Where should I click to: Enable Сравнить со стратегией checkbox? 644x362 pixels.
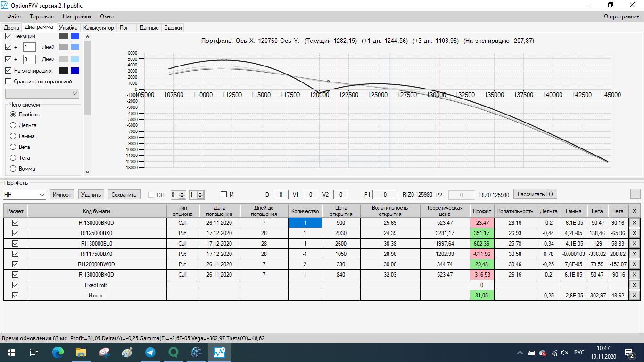(8, 82)
